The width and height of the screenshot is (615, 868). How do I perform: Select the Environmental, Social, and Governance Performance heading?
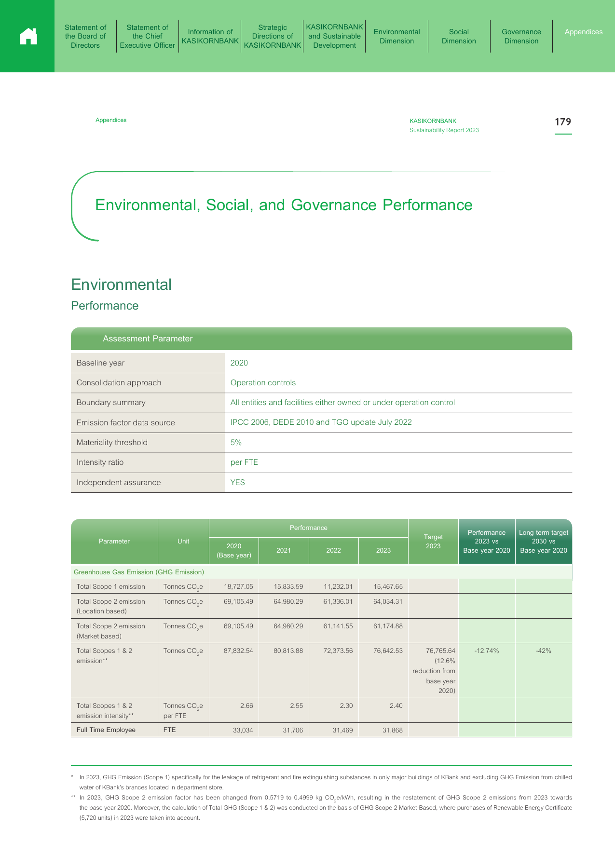[284, 205]
